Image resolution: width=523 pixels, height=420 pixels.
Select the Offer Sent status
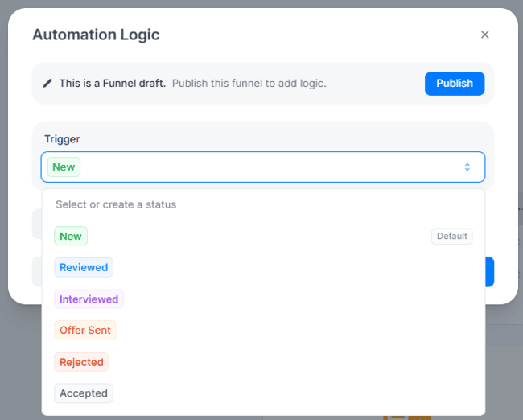click(85, 330)
